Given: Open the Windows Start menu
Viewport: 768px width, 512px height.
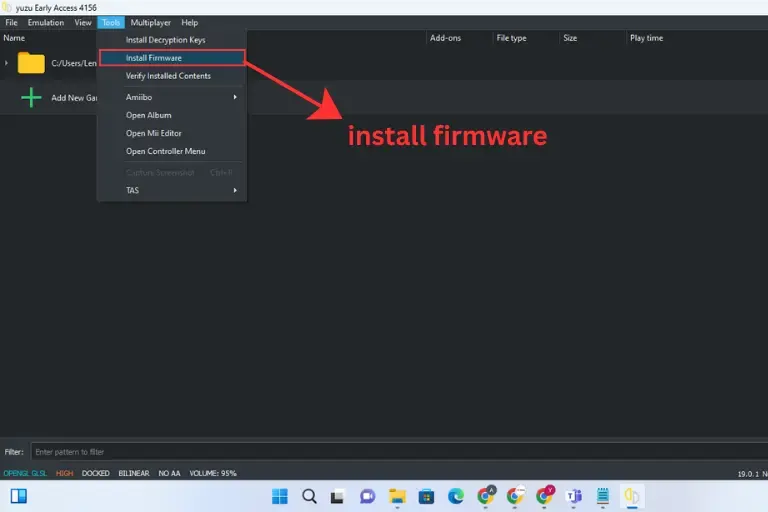Looking at the screenshot, I should click(280, 496).
